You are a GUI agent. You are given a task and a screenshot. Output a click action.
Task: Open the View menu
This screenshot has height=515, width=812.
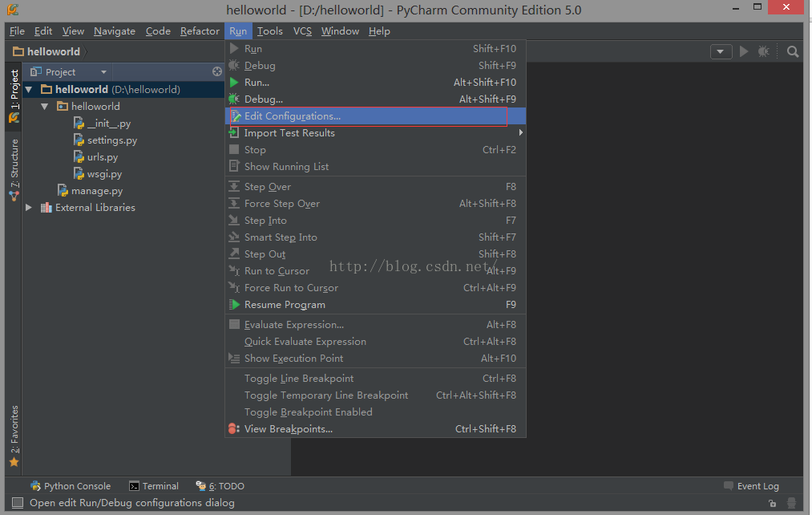tap(73, 31)
